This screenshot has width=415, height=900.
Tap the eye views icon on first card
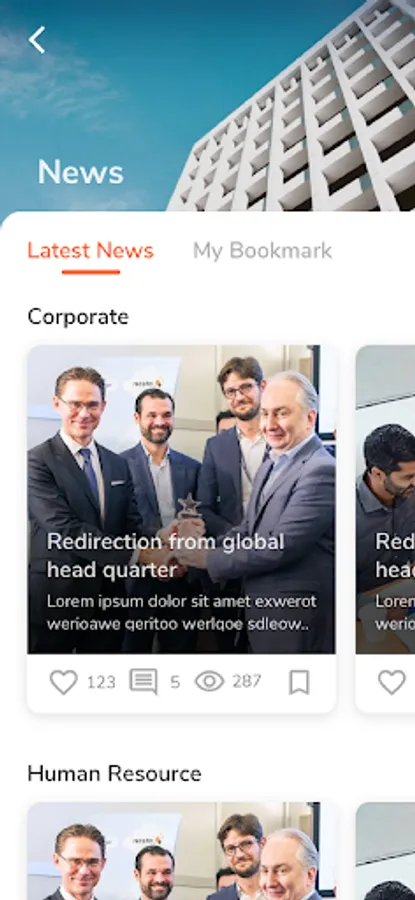210,681
